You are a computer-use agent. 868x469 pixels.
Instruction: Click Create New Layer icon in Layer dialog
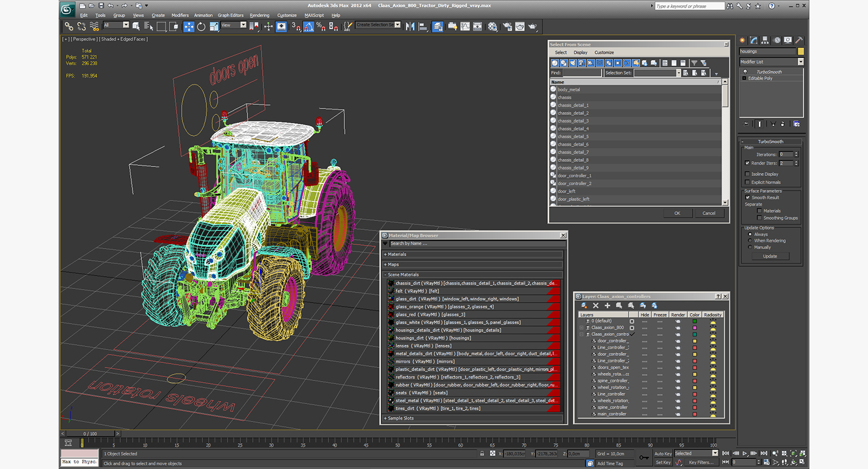584,305
